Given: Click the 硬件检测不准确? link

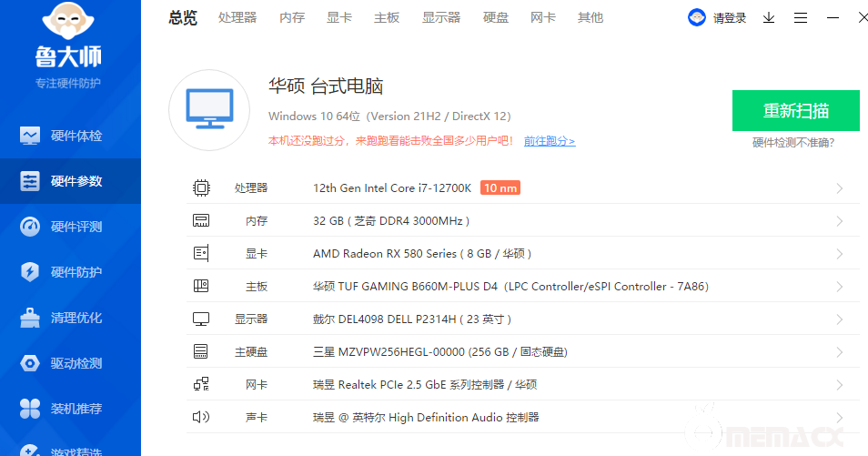Looking at the screenshot, I should 793,143.
